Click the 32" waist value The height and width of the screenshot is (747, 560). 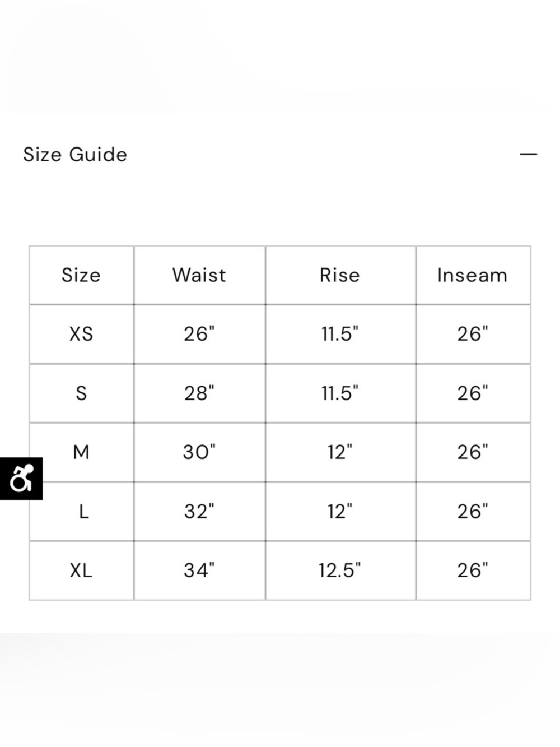199,512
